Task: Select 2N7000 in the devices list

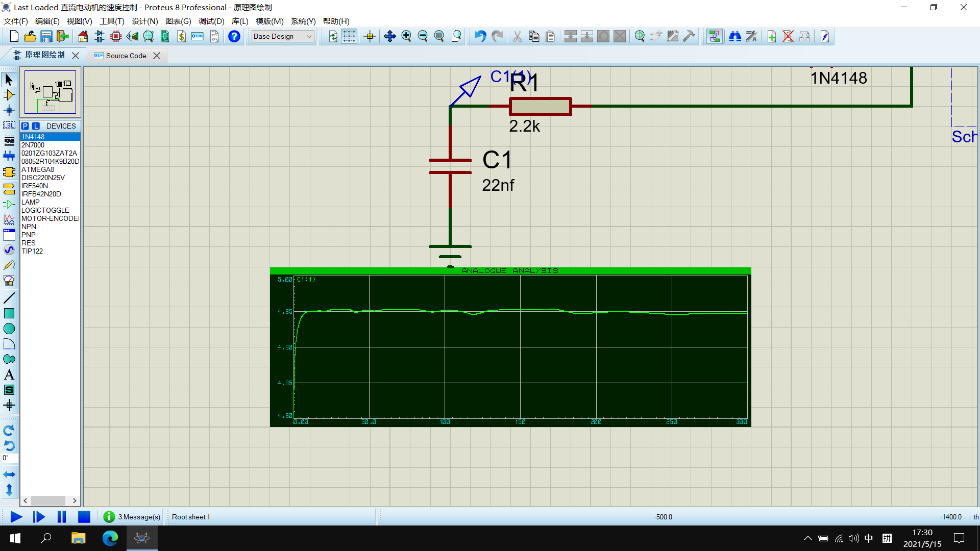Action: click(x=50, y=145)
